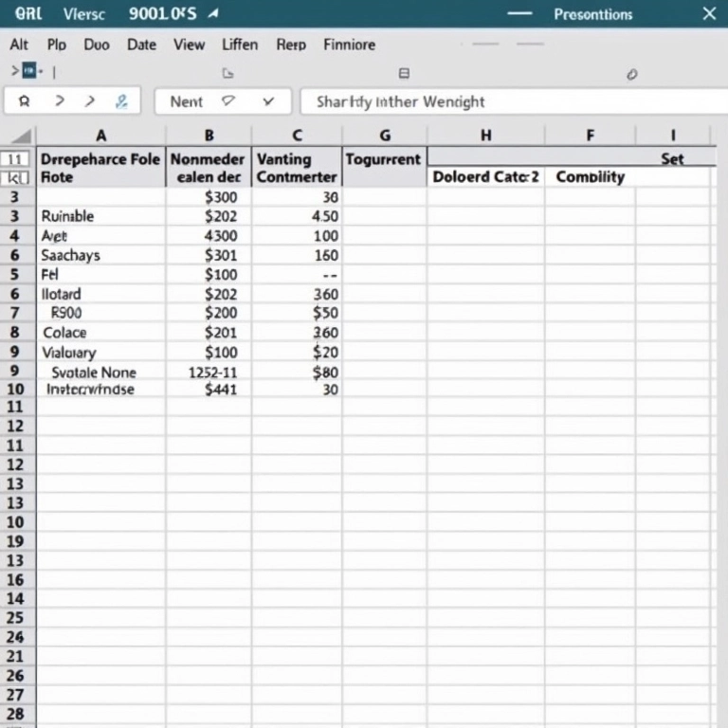Click the Presenttions button in title bar
Screen dimensions: 728x728
coord(592,14)
